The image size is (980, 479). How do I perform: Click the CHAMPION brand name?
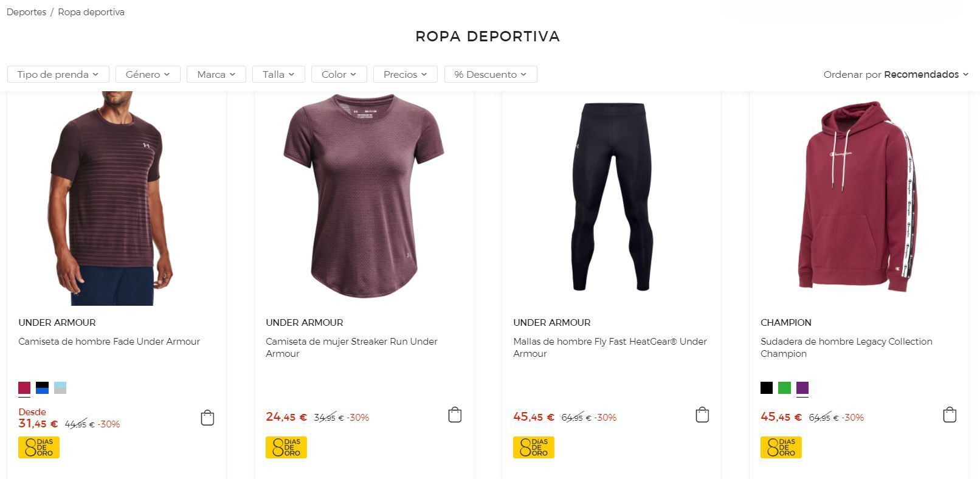point(785,322)
